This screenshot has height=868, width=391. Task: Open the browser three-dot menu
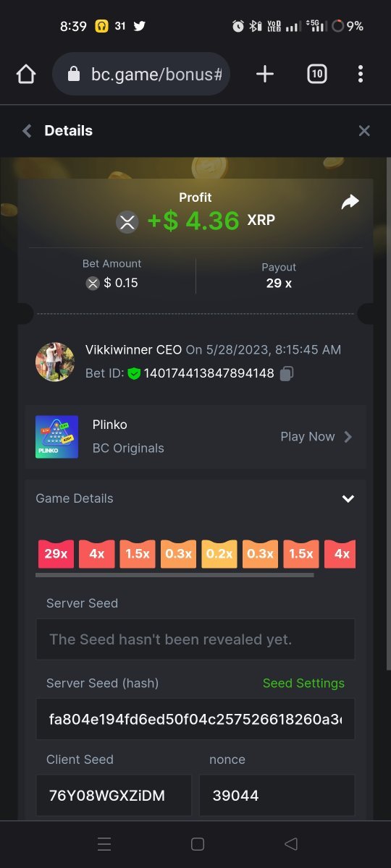coord(361,74)
